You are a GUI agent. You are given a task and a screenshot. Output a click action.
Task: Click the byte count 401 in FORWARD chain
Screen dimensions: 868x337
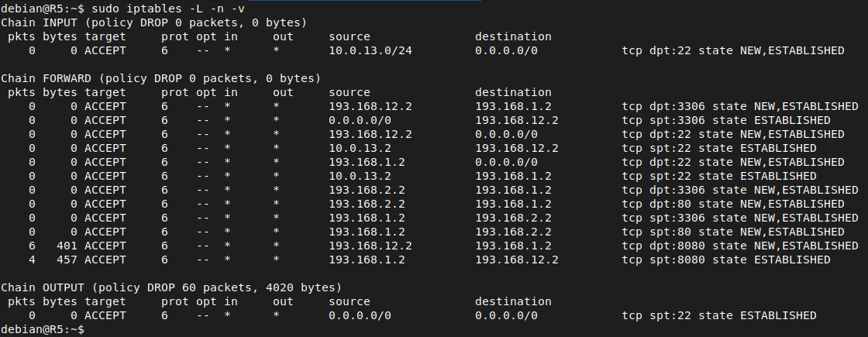coord(67,246)
